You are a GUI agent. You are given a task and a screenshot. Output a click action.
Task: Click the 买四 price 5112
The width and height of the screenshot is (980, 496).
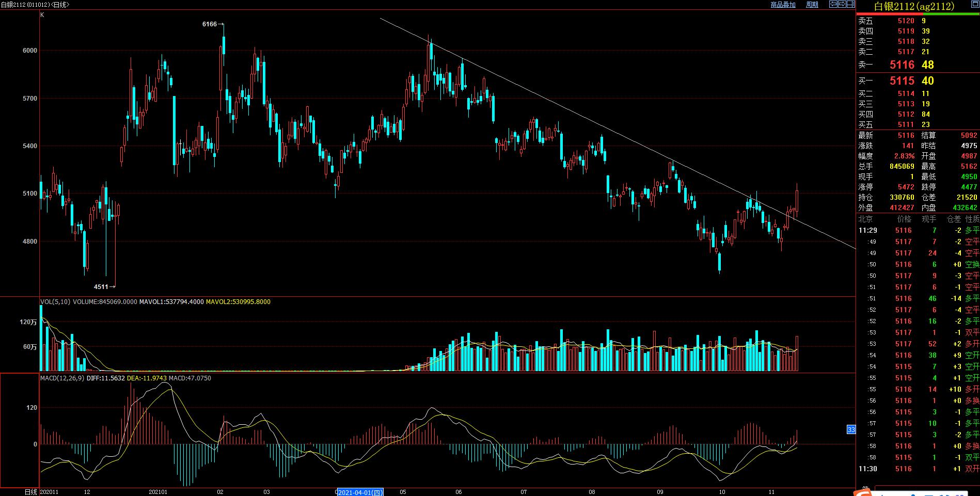[906, 114]
